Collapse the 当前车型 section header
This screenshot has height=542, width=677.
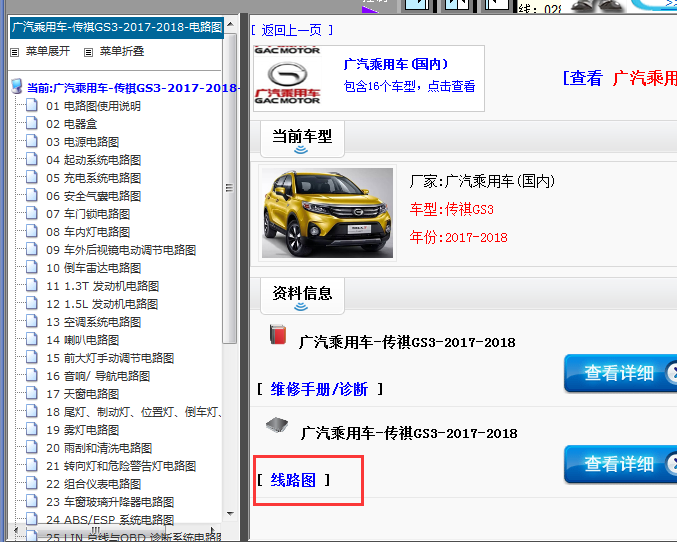coord(302,139)
